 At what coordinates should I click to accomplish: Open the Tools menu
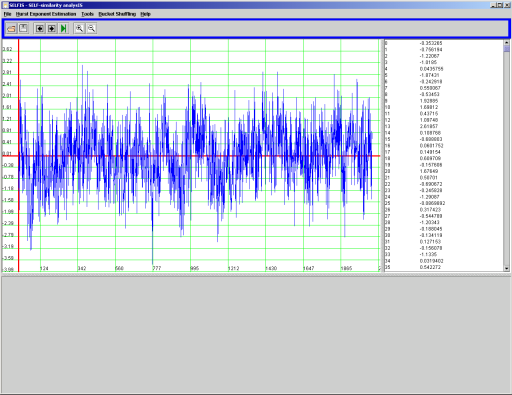[87, 14]
